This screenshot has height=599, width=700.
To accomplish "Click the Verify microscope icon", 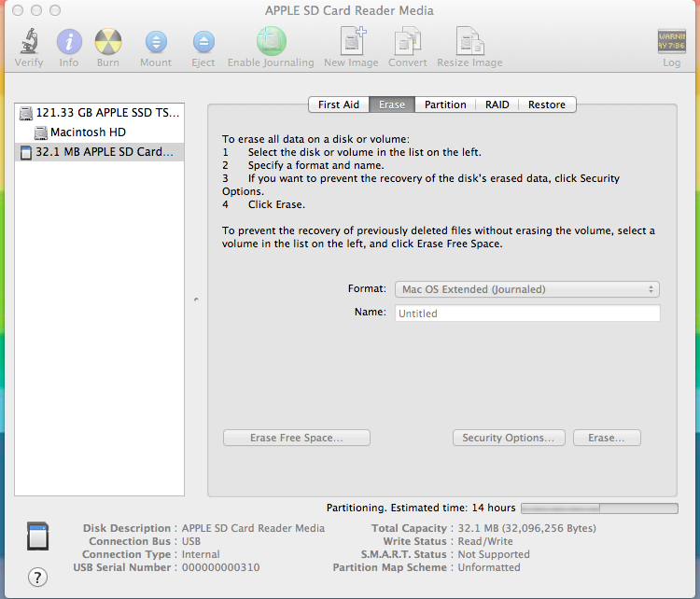I will coord(29,41).
